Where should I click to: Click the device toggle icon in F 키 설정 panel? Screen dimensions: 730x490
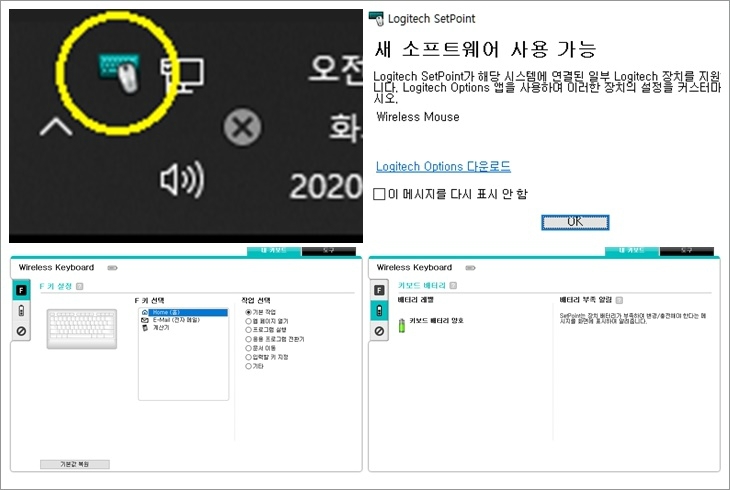pyautogui.click(x=112, y=268)
